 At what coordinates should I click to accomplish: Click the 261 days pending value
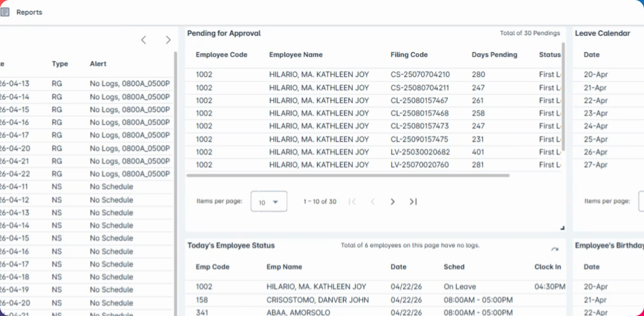[478, 101]
